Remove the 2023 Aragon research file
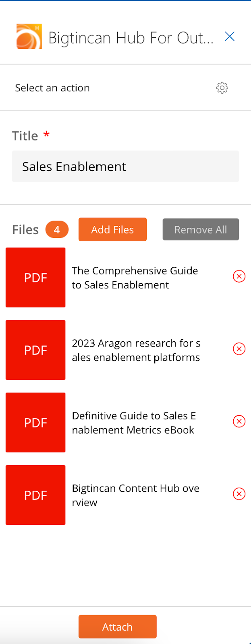This screenshot has width=251, height=644. pyautogui.click(x=239, y=349)
